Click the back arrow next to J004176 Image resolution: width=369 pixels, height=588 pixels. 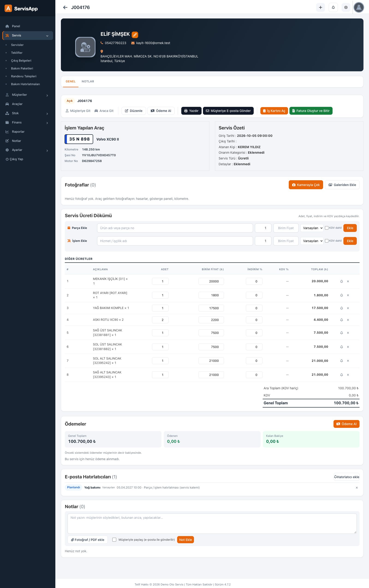click(x=65, y=8)
